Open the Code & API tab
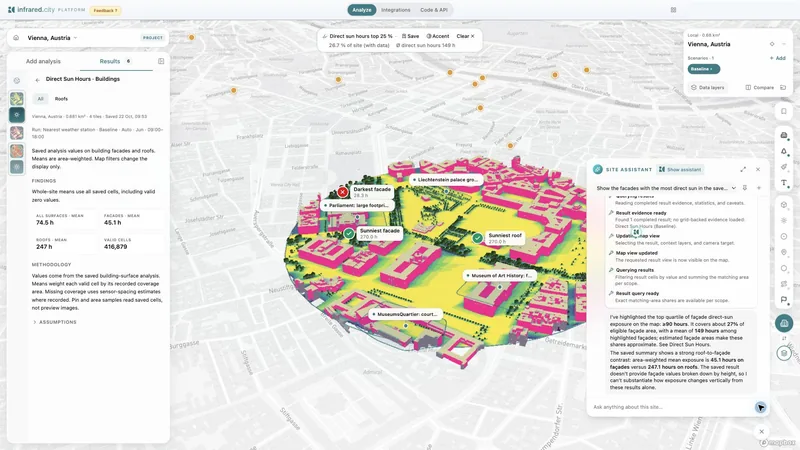 (434, 10)
